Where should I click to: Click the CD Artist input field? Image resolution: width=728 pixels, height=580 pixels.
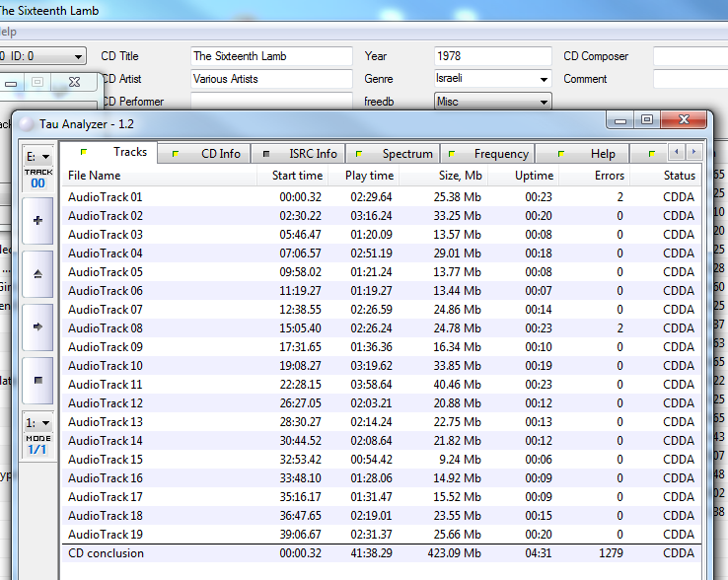click(x=271, y=79)
